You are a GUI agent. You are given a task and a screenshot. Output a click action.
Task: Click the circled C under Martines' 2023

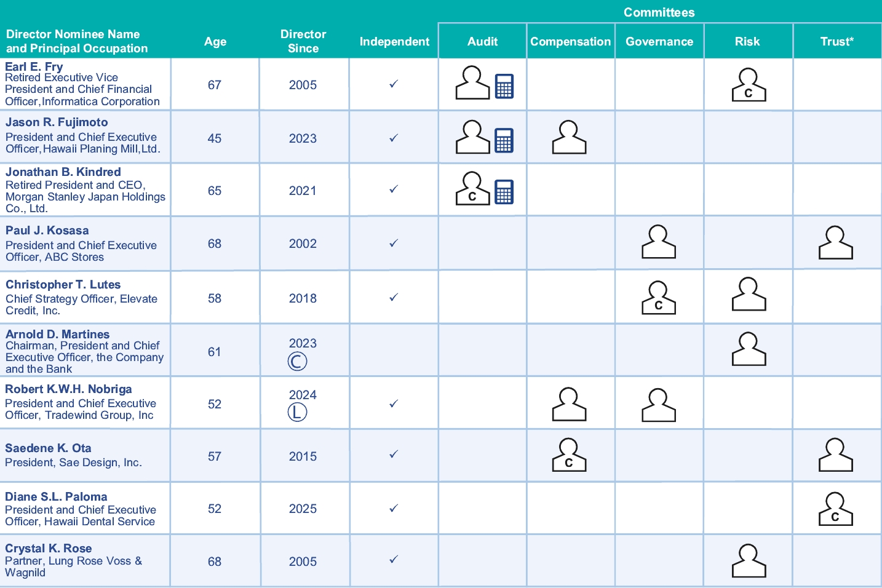pyautogui.click(x=297, y=361)
